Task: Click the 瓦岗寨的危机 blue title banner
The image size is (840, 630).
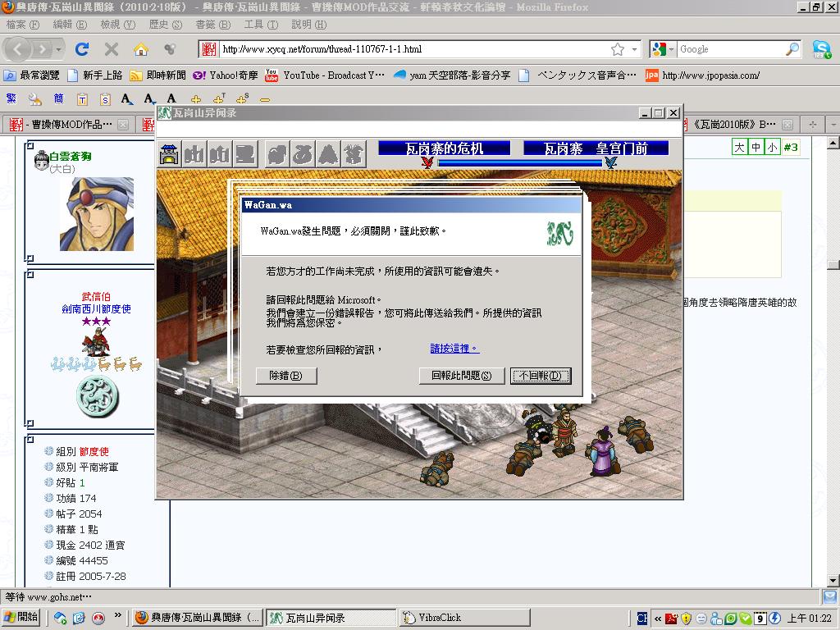Action: pyautogui.click(x=444, y=148)
